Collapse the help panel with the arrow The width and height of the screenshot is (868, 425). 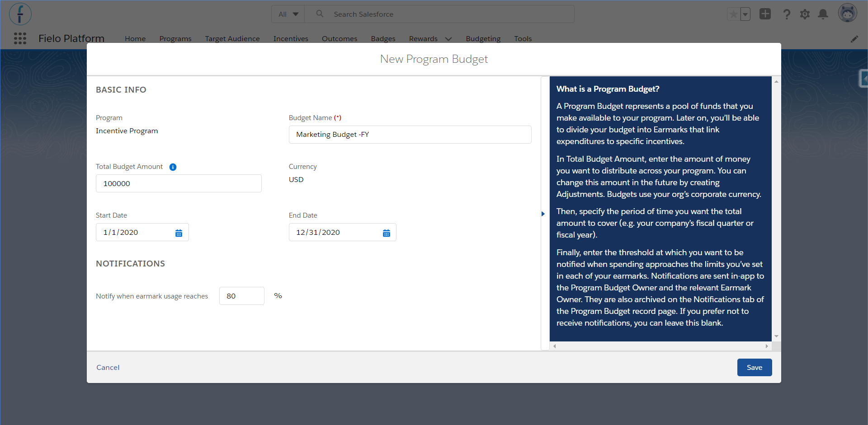coord(543,214)
